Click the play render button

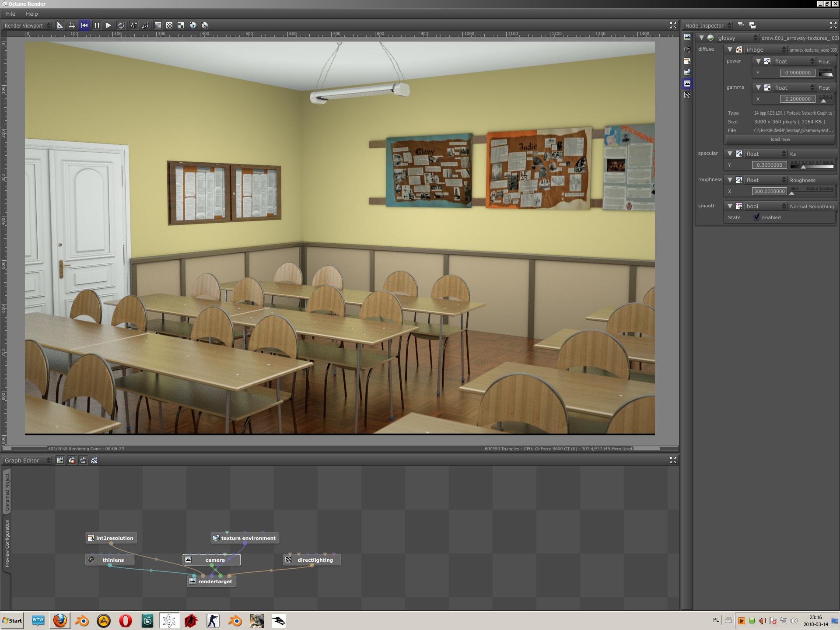point(108,25)
